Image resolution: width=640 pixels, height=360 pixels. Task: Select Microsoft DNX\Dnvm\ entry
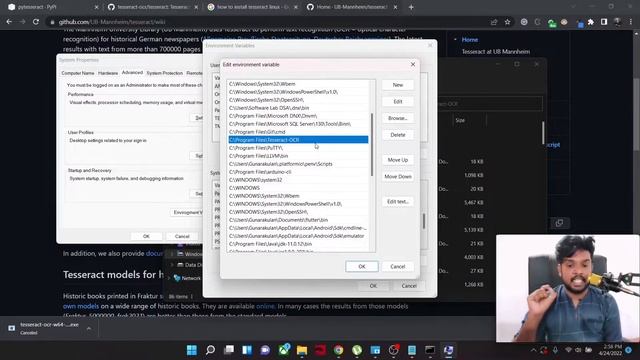[298, 116]
